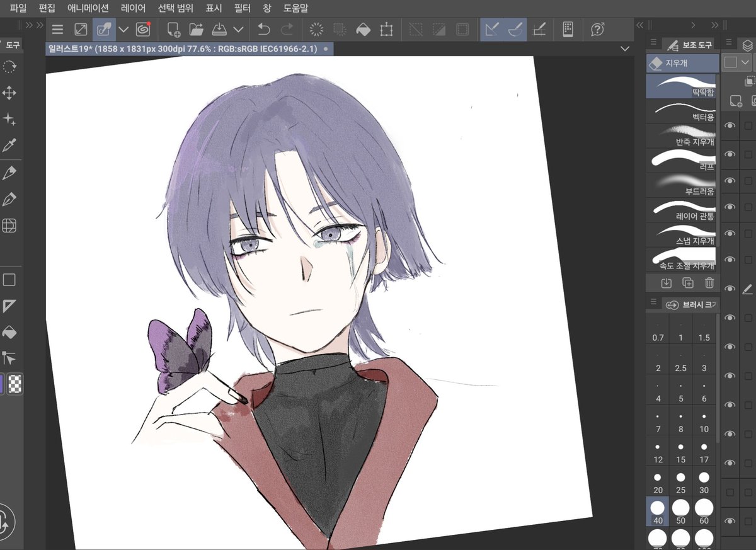Click the Import sub tool material icon

click(x=667, y=283)
